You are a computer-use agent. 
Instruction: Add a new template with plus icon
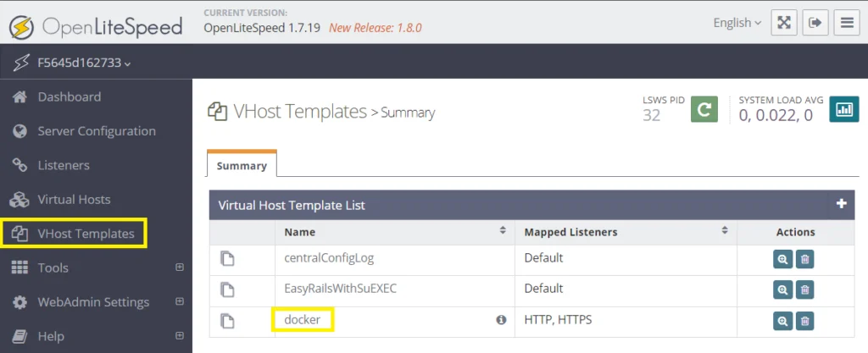(842, 204)
